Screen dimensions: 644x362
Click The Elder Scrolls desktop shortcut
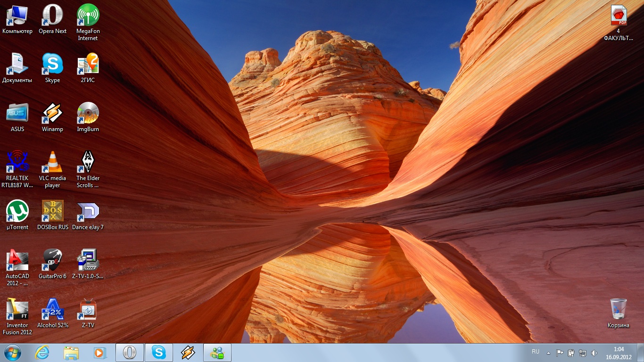(x=88, y=170)
